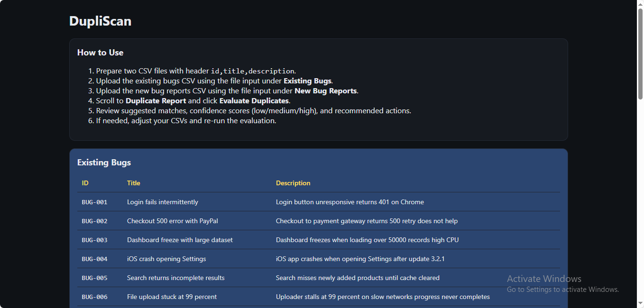Click "Search returns incomplete results" title cell

point(176,278)
